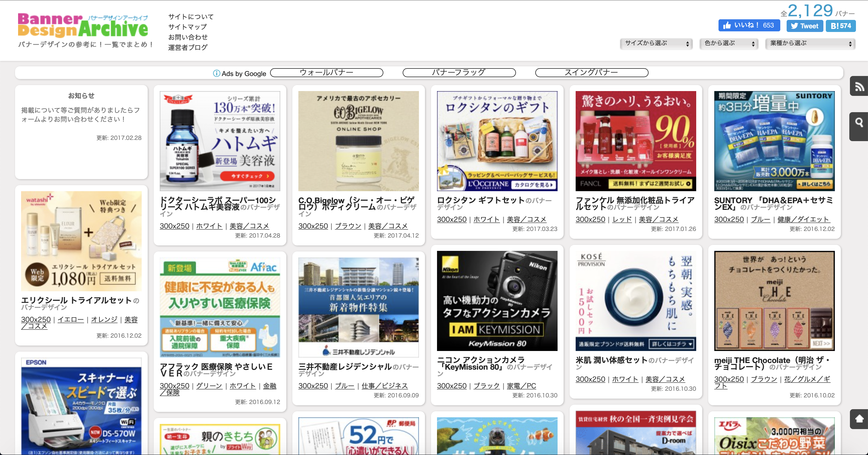The width and height of the screenshot is (868, 455).
Task: Click the Twitter Tweet button
Action: click(804, 26)
